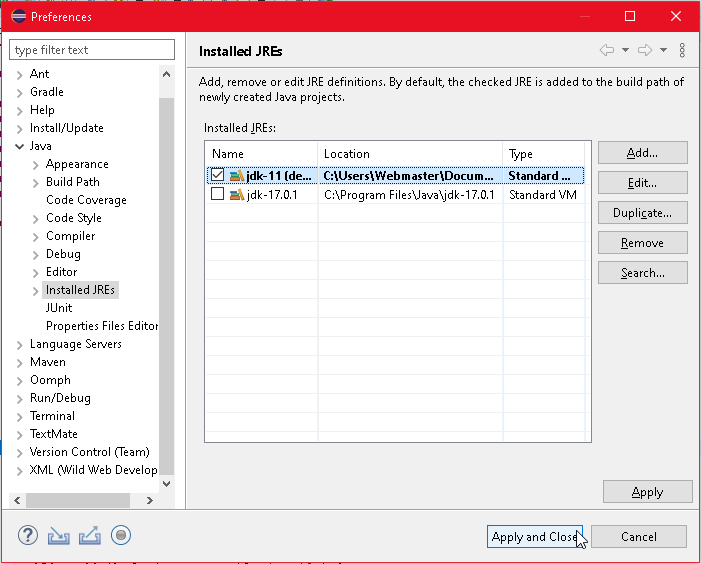Sort by the Type column header
701x564 pixels.
point(543,154)
